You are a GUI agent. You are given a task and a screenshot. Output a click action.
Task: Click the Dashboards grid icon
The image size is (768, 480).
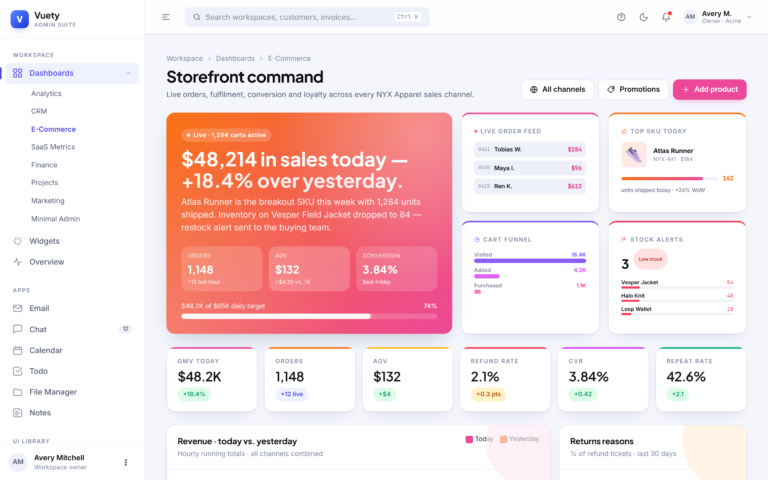point(18,73)
